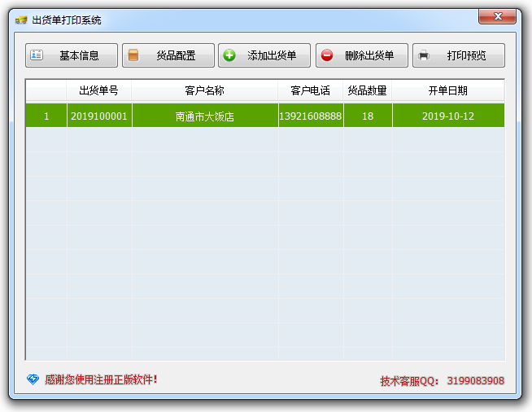Click the 客户电话 column header

311,90
